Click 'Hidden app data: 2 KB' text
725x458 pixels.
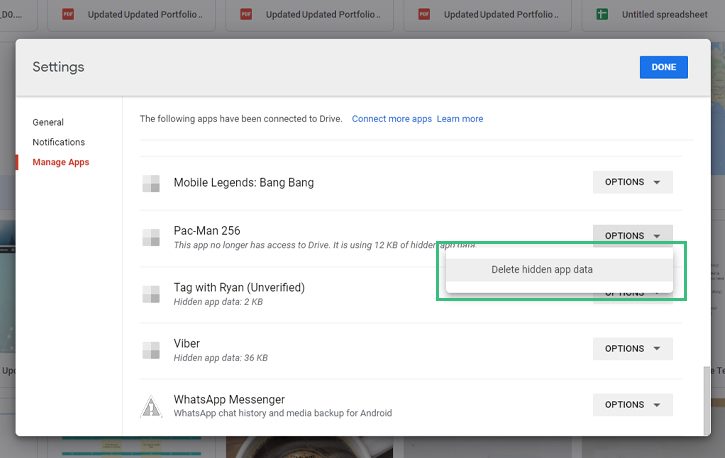[x=218, y=302]
